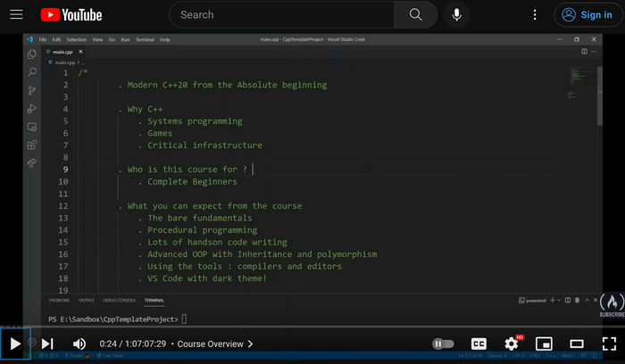Click the code minimap
Image resolution: width=625 pixels, height=364 pixels.
click(x=577, y=83)
